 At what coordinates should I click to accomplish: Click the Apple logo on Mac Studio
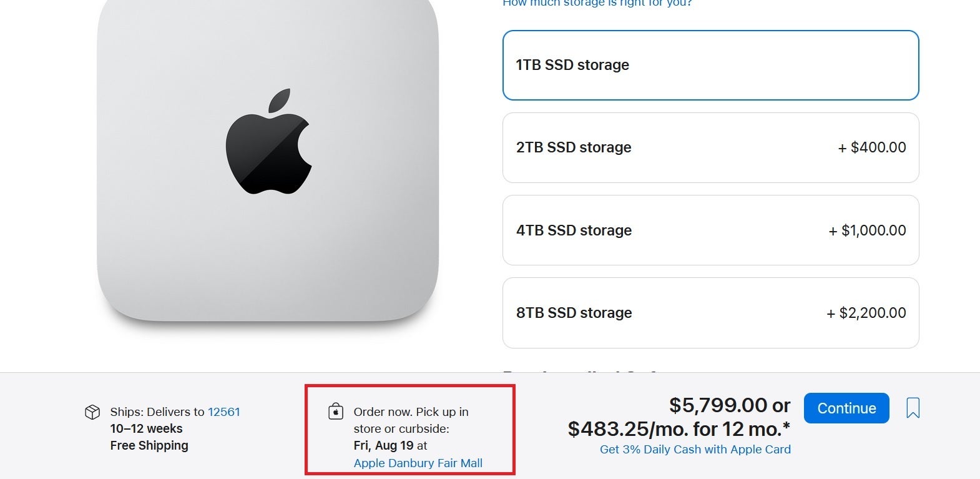pyautogui.click(x=268, y=141)
